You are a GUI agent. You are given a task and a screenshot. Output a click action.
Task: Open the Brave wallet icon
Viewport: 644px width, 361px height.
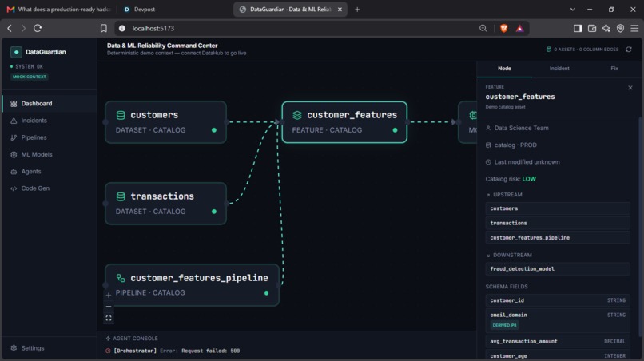pyautogui.click(x=592, y=28)
